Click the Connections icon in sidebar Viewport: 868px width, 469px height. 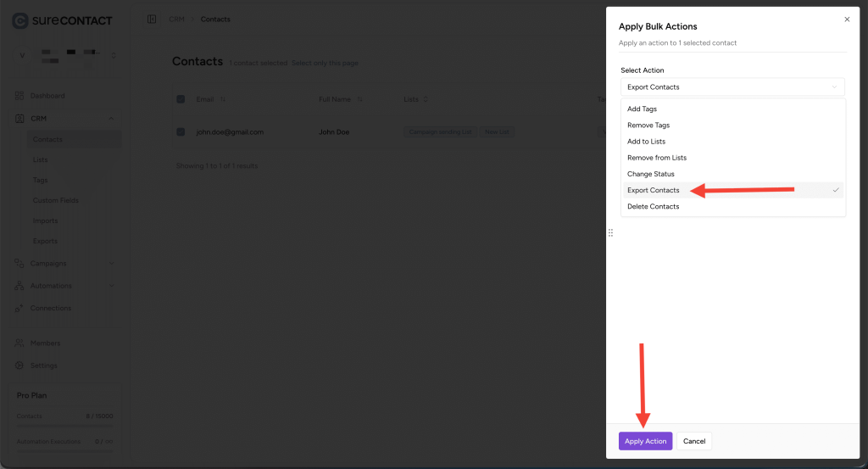pos(19,308)
